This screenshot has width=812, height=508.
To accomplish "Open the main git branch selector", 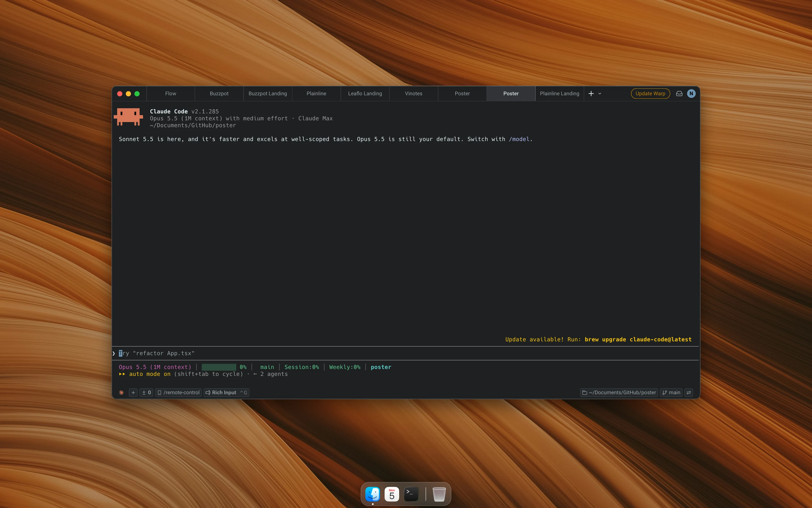I will (x=671, y=392).
